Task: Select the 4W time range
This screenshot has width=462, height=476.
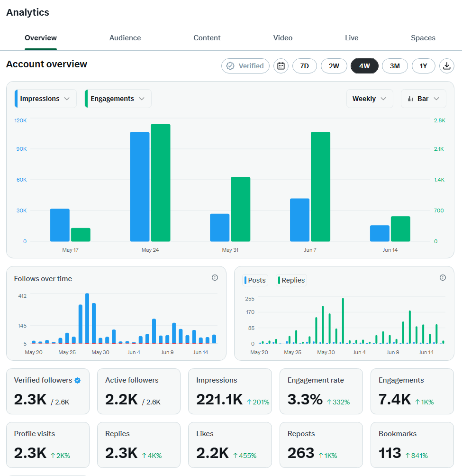Action: coord(365,66)
